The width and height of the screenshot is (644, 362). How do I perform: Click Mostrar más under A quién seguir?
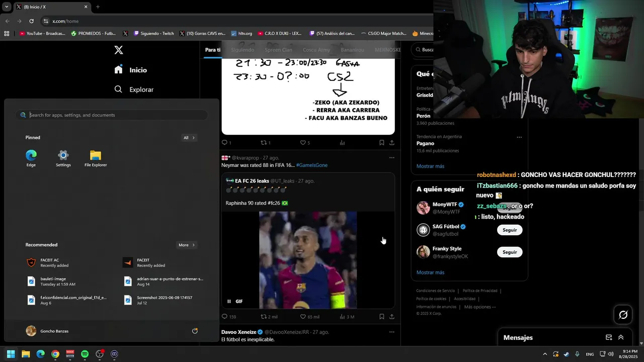430,273
